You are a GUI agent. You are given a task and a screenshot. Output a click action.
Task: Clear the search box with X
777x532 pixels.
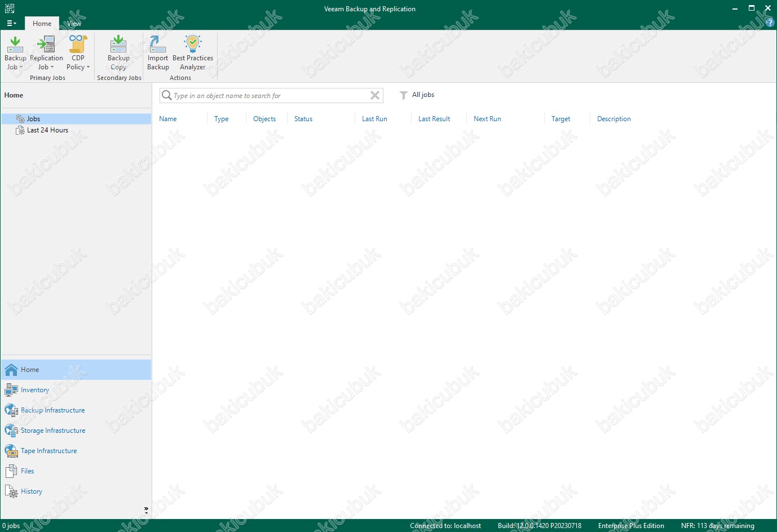tap(375, 95)
